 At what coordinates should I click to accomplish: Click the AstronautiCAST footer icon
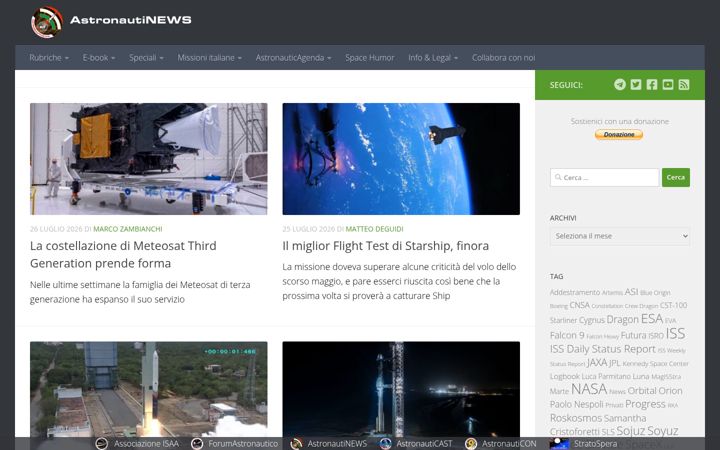coord(385,444)
